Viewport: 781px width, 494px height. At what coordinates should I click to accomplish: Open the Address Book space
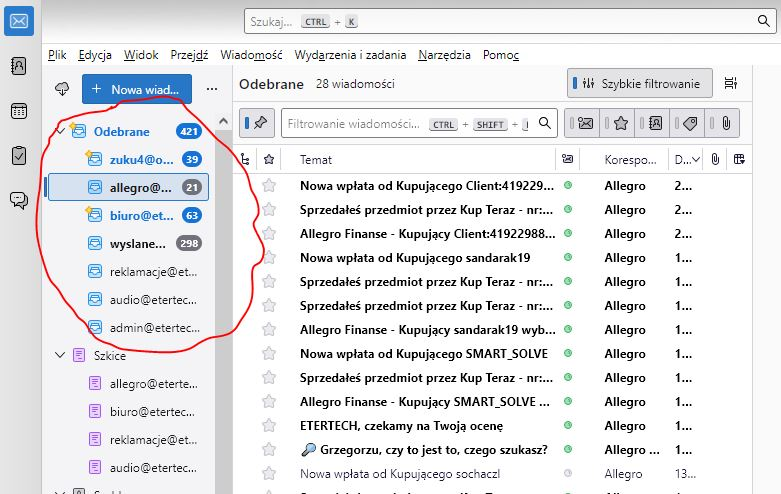coord(19,66)
